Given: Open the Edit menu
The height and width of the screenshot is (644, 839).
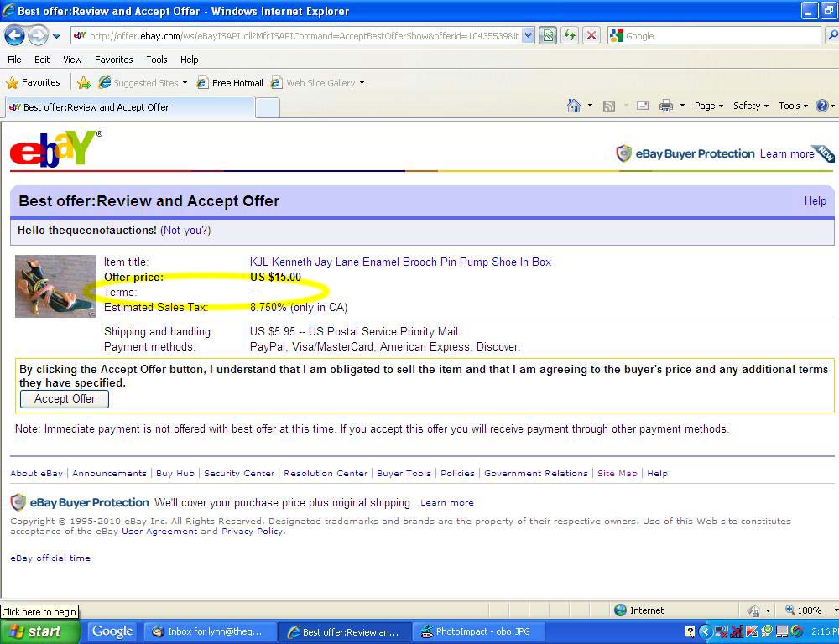Looking at the screenshot, I should click(x=42, y=60).
